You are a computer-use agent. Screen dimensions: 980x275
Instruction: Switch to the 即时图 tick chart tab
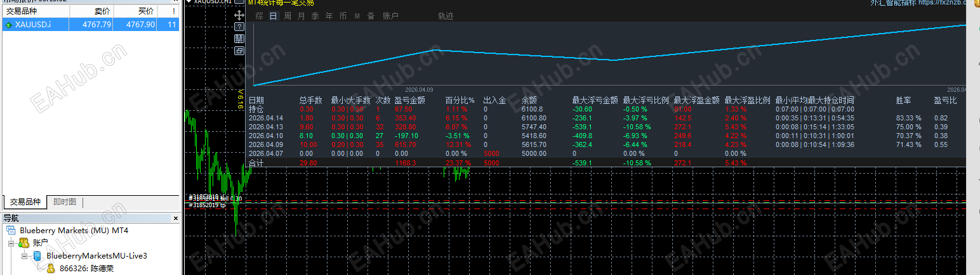pyautogui.click(x=64, y=202)
